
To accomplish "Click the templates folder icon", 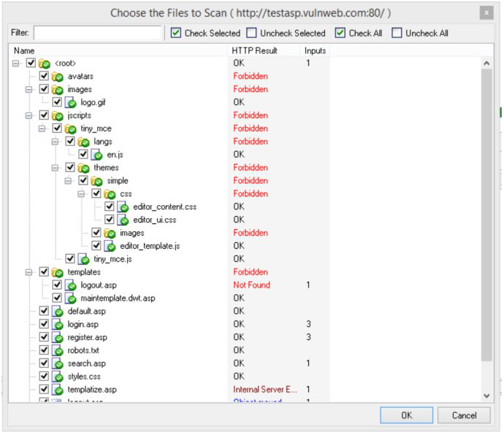I will [x=58, y=273].
